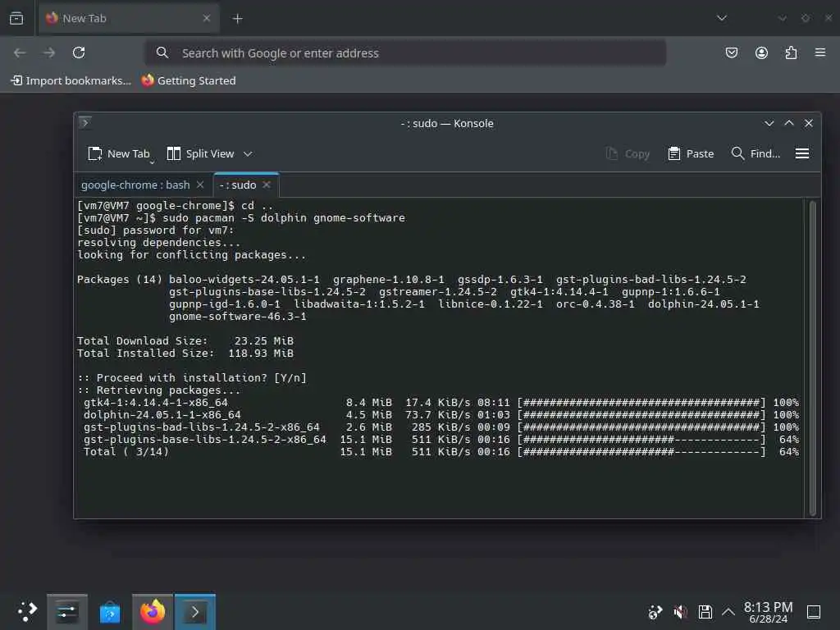Click gst-plugins-base-libs download progress bar
840x630 pixels.
point(641,440)
